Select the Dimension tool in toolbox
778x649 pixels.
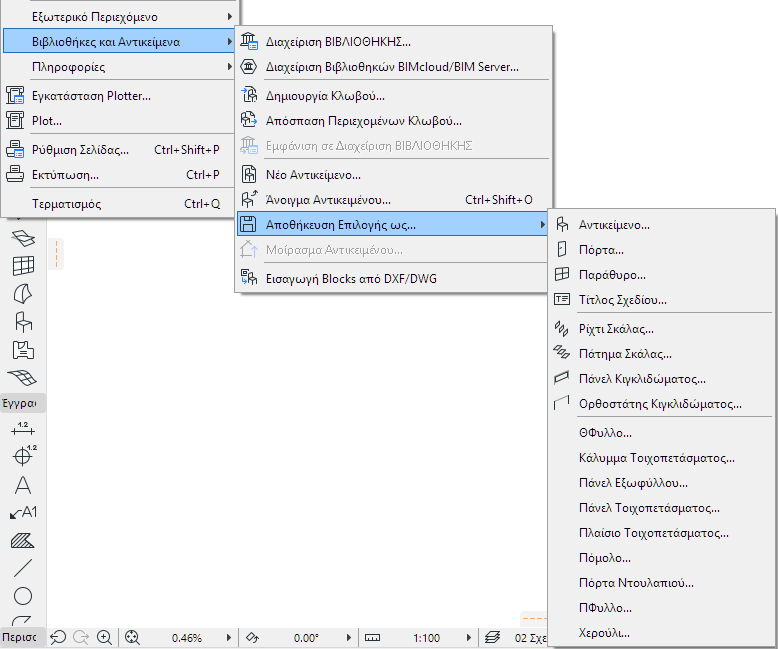click(23, 429)
